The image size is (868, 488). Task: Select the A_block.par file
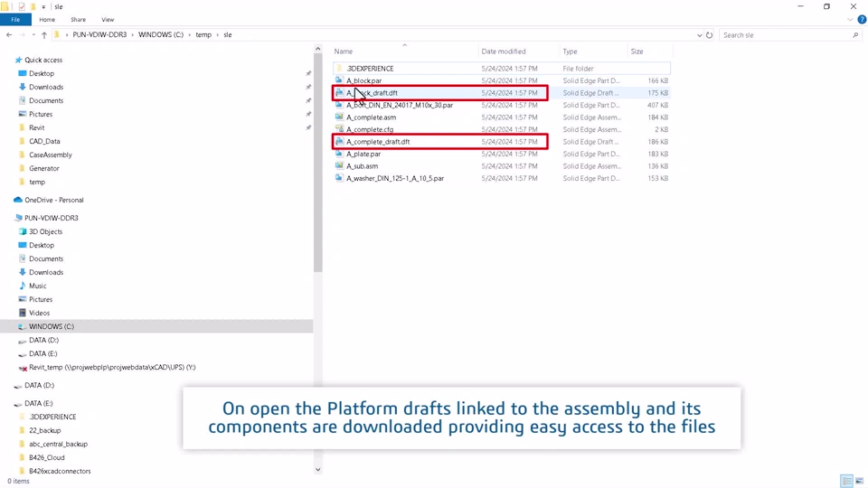click(501, 80)
